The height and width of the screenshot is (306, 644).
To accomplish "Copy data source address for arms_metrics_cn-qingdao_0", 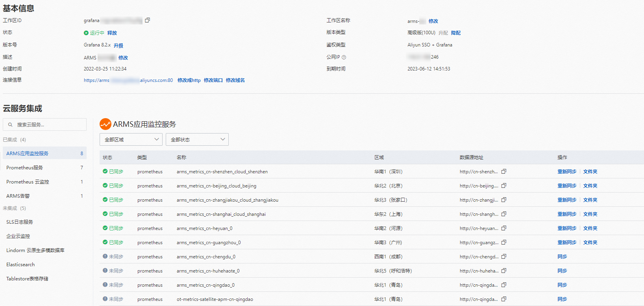I will (x=504, y=285).
